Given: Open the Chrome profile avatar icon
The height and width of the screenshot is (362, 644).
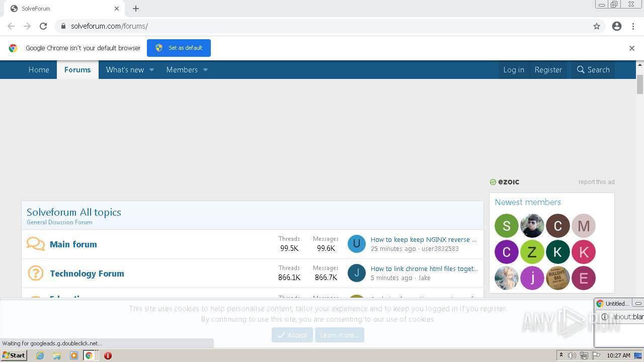Looking at the screenshot, I should click(617, 26).
